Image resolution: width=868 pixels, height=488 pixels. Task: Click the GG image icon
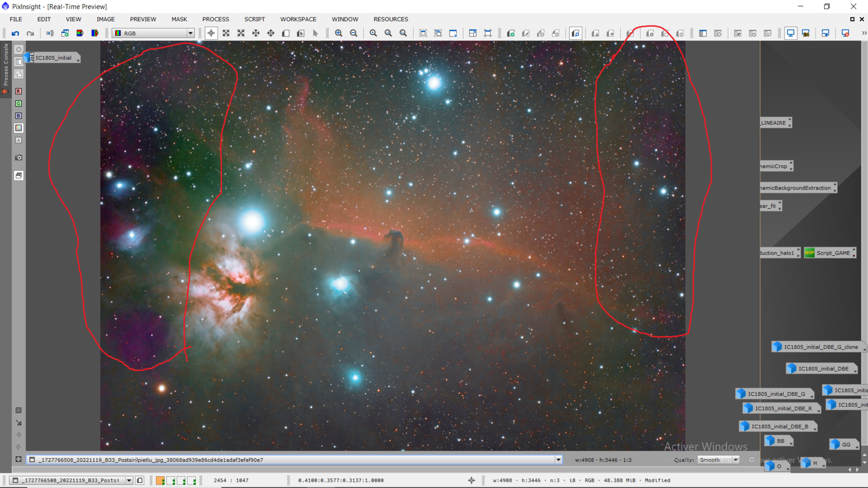[844, 445]
